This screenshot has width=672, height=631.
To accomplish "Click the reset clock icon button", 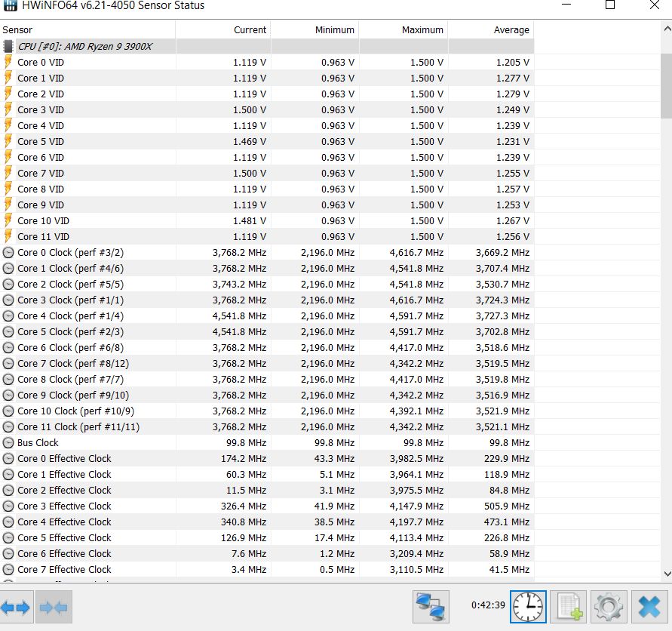I will coord(528,607).
